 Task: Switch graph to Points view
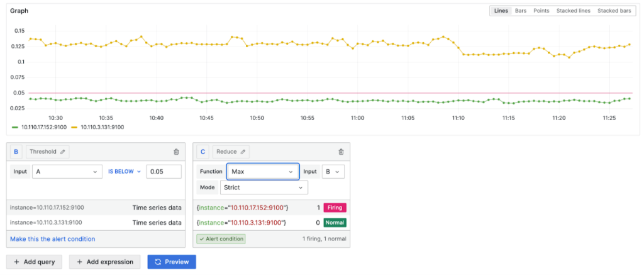tap(541, 11)
